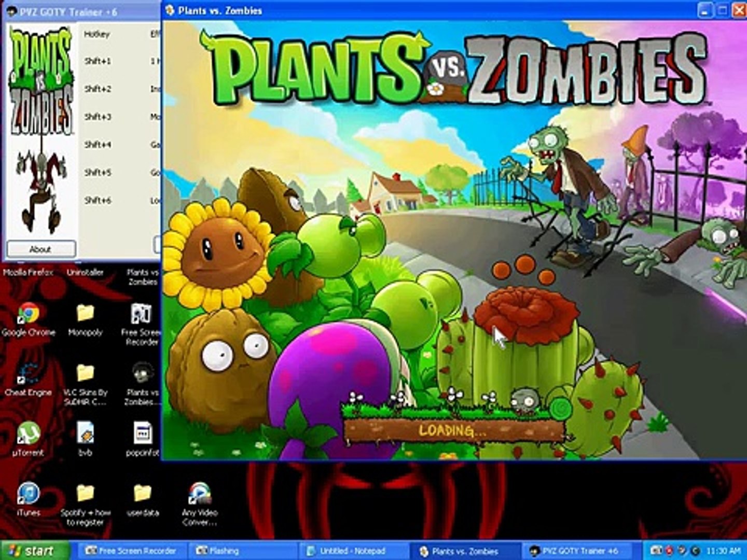Click the About button in the trainer

click(x=41, y=249)
